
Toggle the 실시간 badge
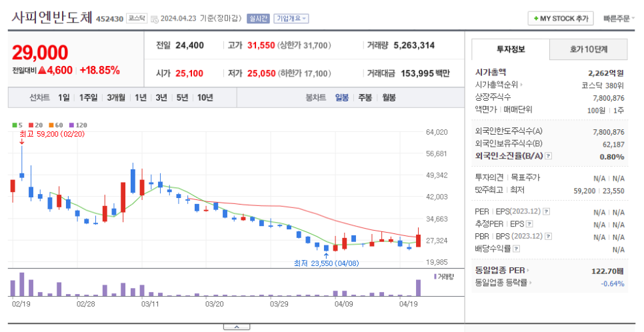click(x=258, y=19)
